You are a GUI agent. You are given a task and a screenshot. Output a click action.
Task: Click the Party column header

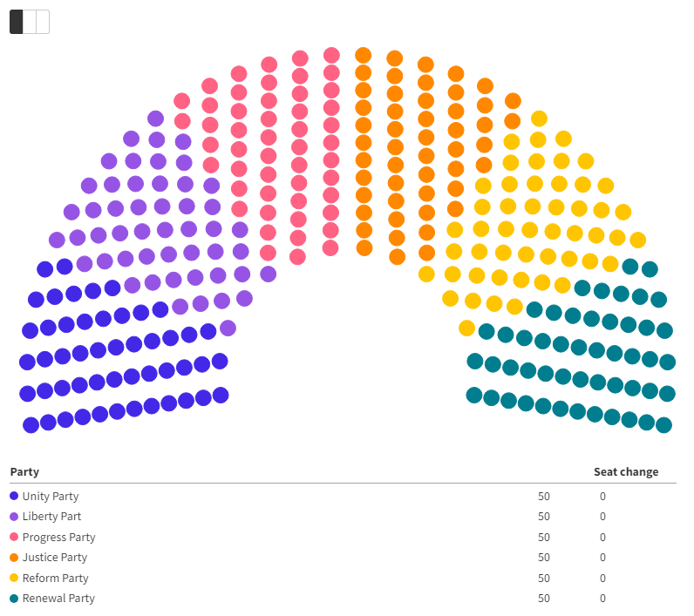24,472
